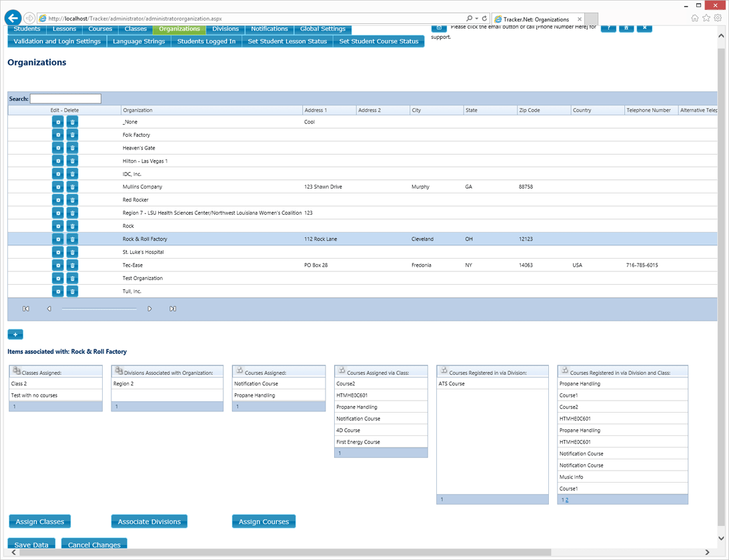Delete the Heaven's Gate organization row
729x560 pixels.
[x=72, y=148]
